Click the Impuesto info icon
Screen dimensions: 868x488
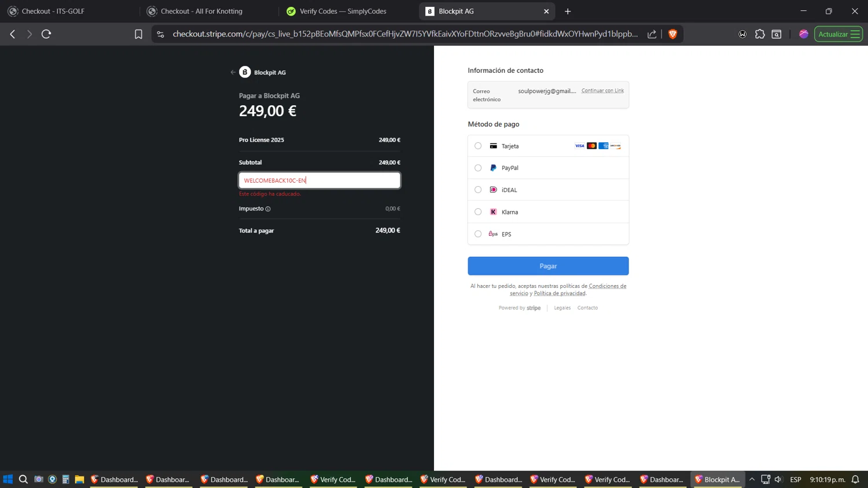tap(268, 209)
